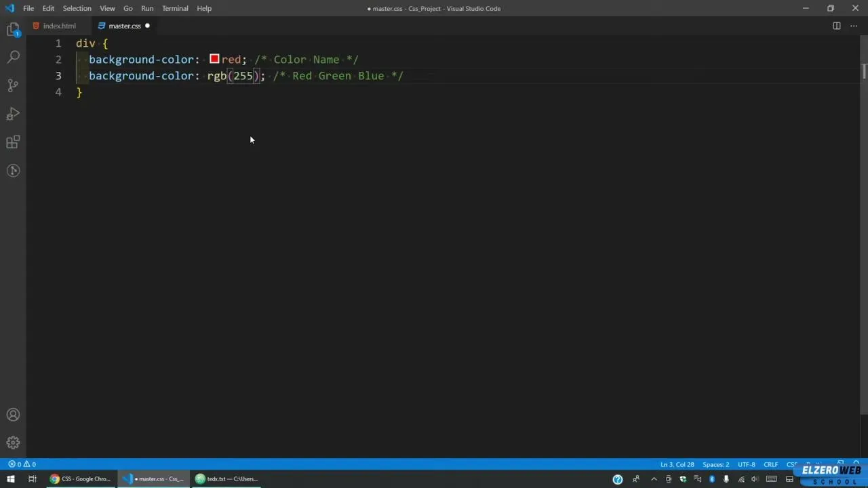Click the microphone tray icon
This screenshot has height=488, width=868.
coord(726,479)
